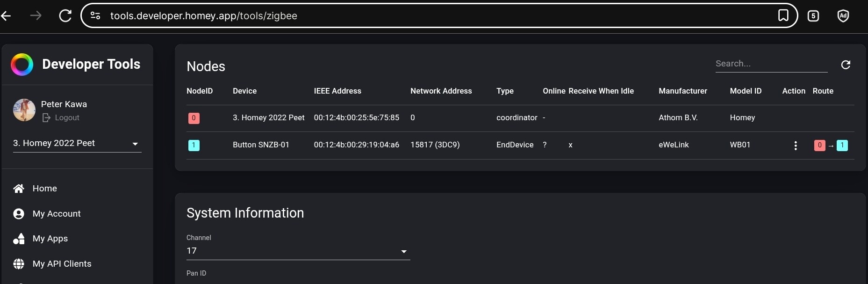Screen dimensions: 868x284
Task: Click the My Account person icon
Action: pyautogui.click(x=19, y=214)
